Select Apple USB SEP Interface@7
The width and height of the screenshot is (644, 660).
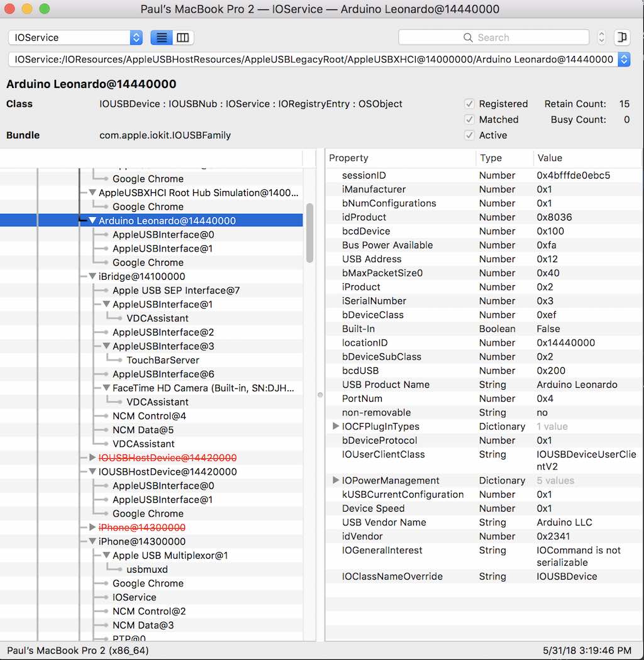pos(176,290)
